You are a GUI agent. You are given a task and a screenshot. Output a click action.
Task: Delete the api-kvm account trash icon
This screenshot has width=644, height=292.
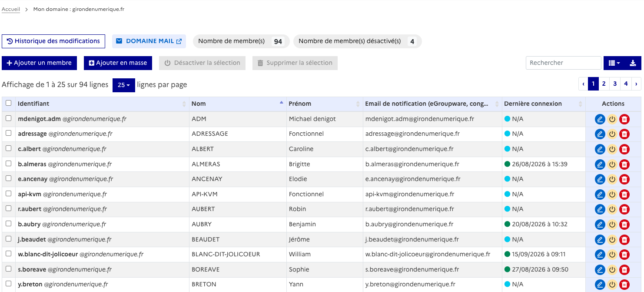tap(624, 194)
